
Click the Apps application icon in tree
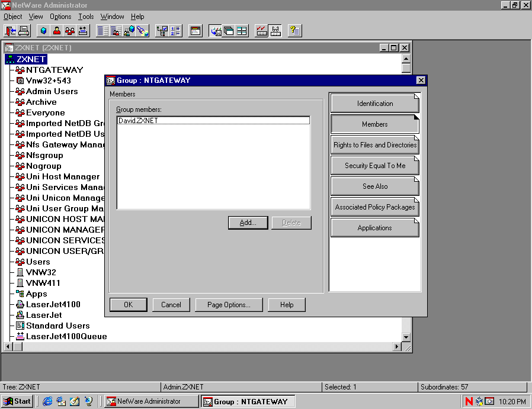[20, 294]
